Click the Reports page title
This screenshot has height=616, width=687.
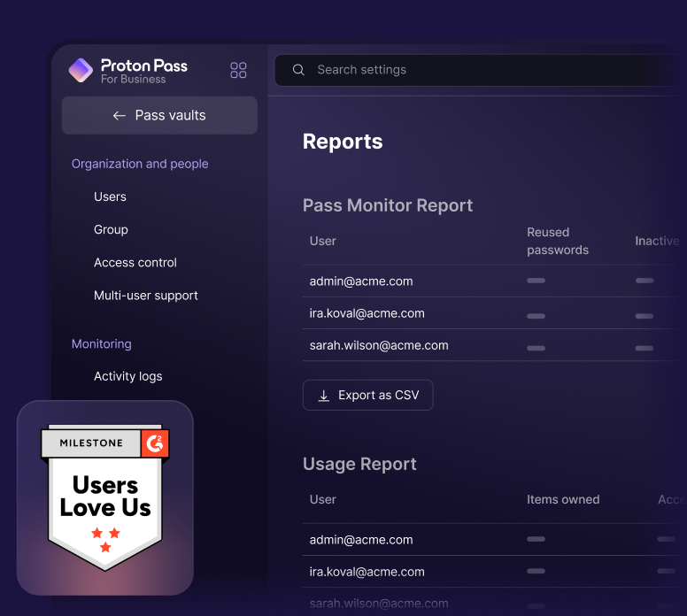click(343, 142)
